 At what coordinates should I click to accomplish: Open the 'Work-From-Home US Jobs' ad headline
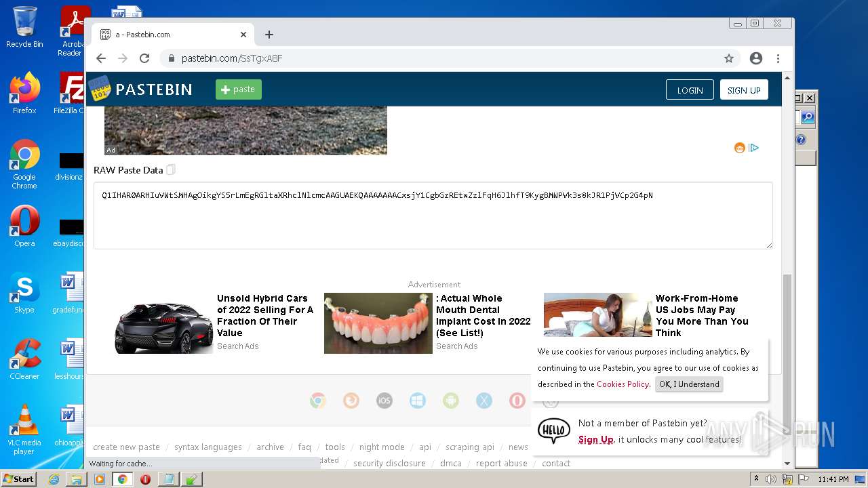[702, 316]
